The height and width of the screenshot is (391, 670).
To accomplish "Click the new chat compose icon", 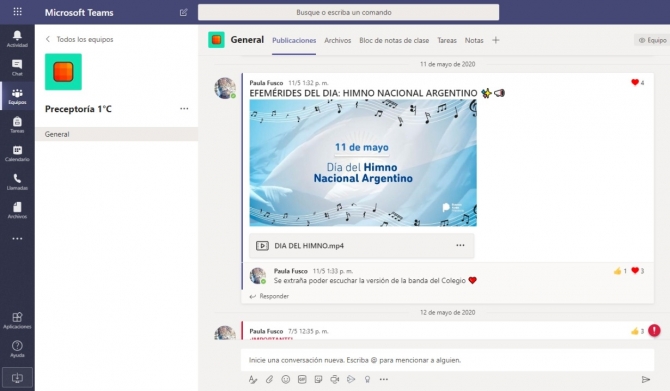I will tap(184, 12).
